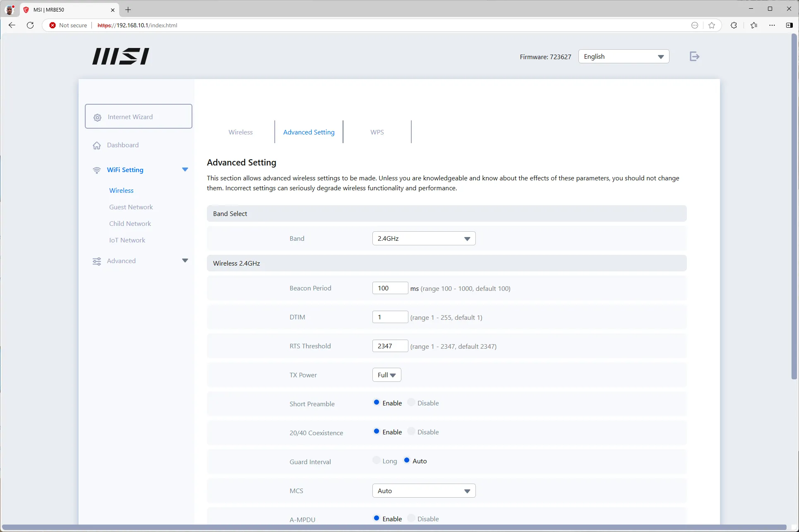
Task: Open Guest Network in sidebar
Action: pyautogui.click(x=131, y=207)
